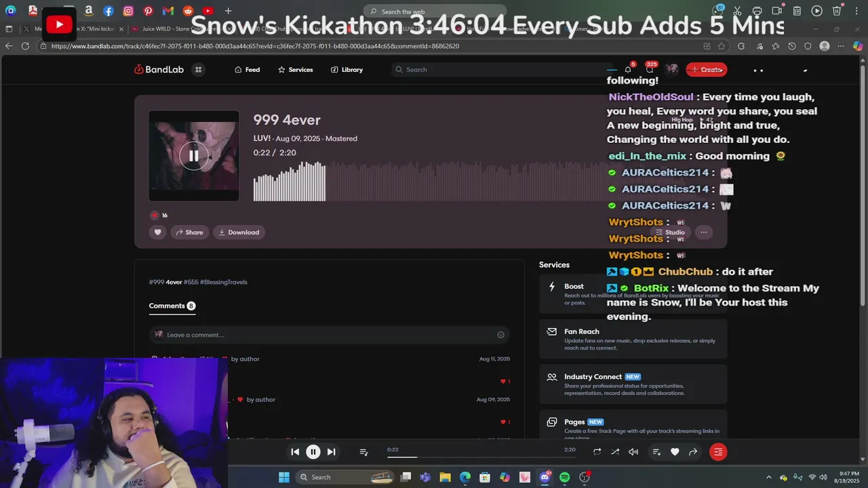Open the #BlessingTravels hashtag
Screen dimensions: 868x488
click(224, 282)
